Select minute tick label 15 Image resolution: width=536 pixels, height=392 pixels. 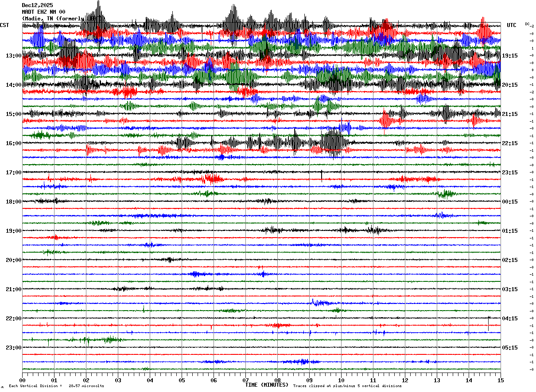click(x=501, y=380)
